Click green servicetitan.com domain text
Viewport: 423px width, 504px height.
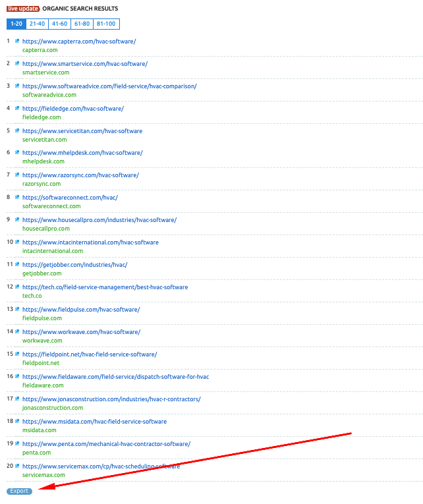click(45, 140)
